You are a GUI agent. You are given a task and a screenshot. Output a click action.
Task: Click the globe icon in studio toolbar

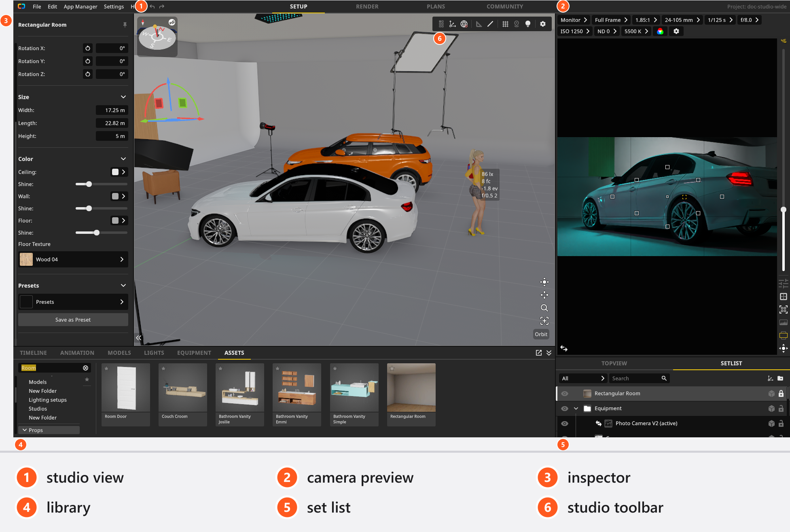coord(464,24)
